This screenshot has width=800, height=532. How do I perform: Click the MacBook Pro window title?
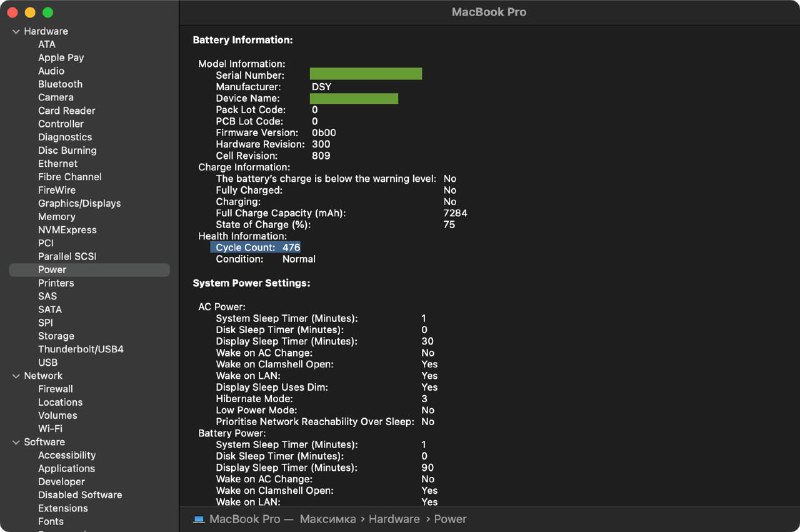(x=489, y=12)
